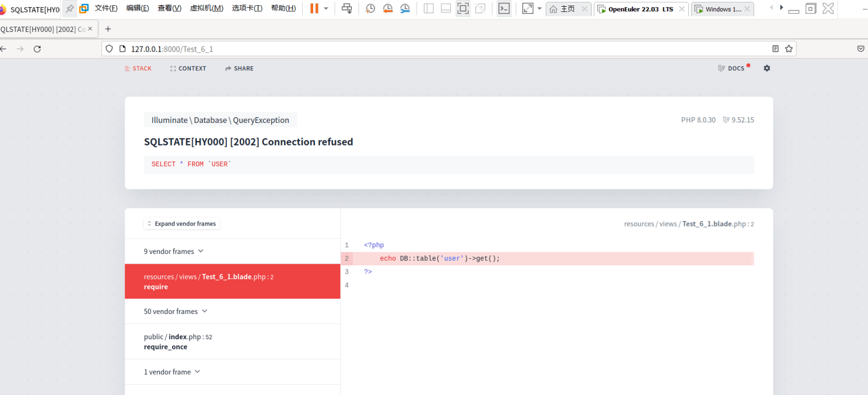The width and height of the screenshot is (868, 395).
Task: Open a new browser tab
Action: pyautogui.click(x=108, y=29)
